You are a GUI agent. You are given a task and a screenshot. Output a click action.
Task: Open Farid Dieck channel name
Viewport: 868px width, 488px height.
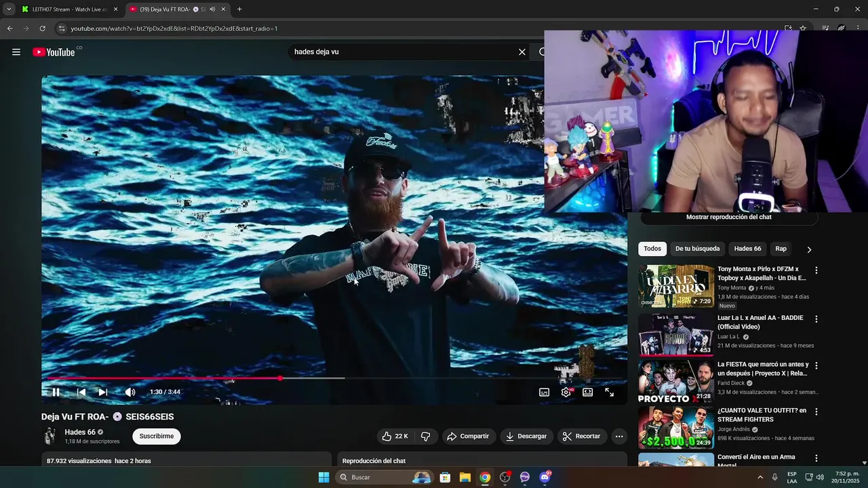coord(731,383)
